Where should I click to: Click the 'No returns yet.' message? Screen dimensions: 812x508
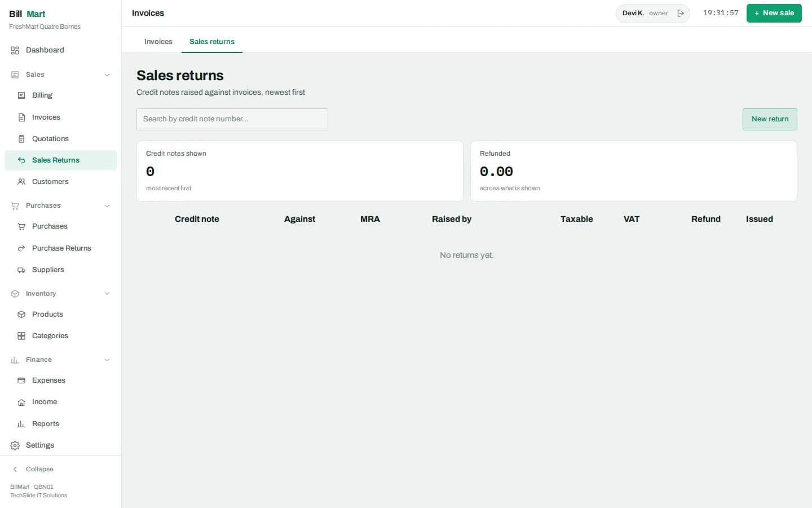467,255
